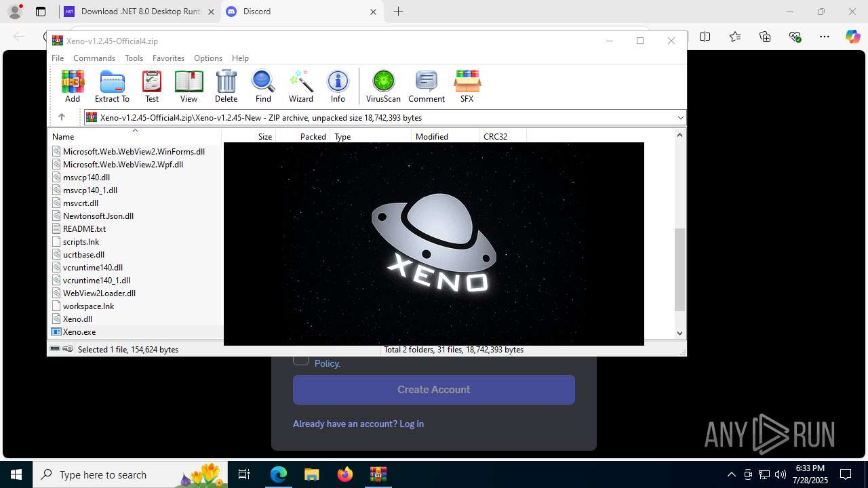This screenshot has height=488, width=868.
Task: Open the Commands menu
Action: coord(94,58)
